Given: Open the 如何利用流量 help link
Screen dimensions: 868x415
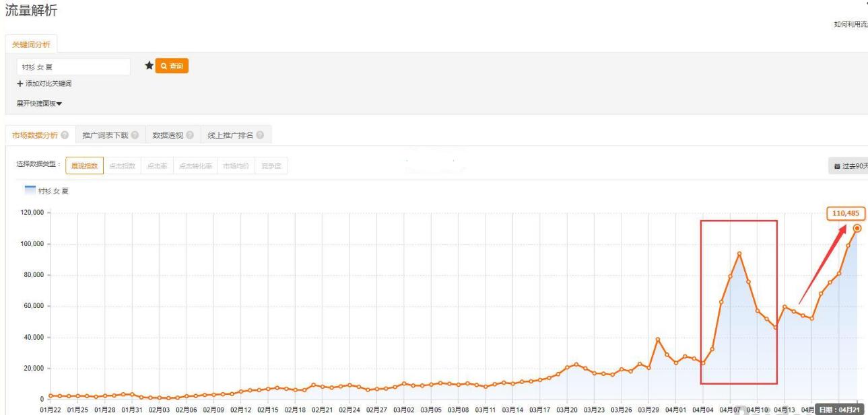Looking at the screenshot, I should [850, 24].
